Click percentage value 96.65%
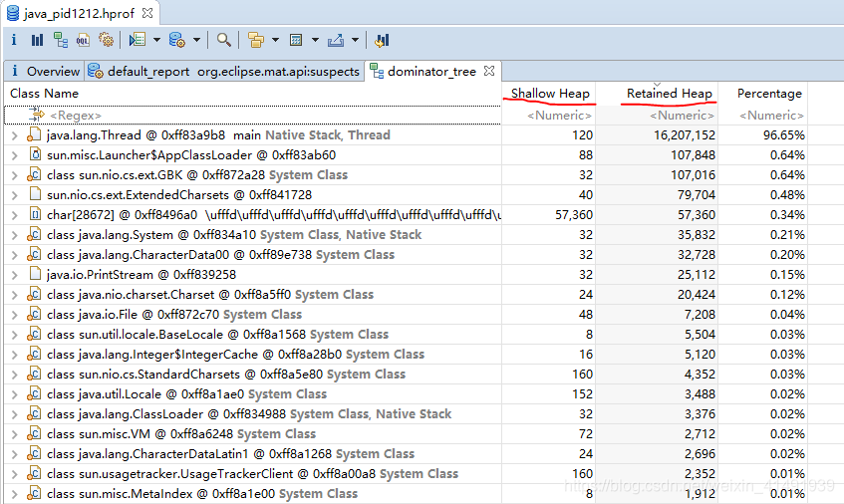This screenshot has height=504, width=844. click(783, 135)
